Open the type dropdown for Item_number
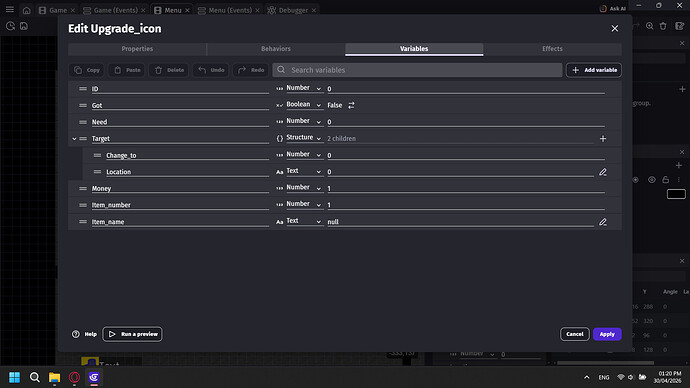The height and width of the screenshot is (388, 690). point(304,205)
